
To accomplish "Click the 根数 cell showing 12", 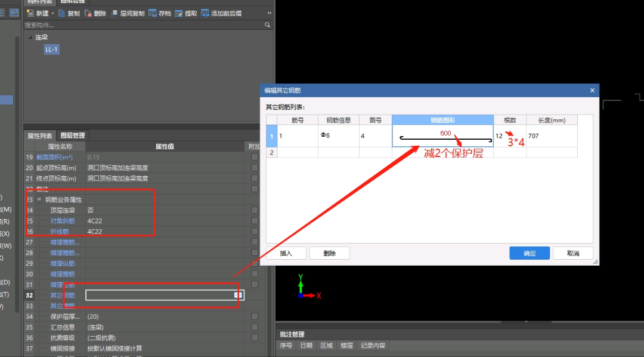I will click(x=510, y=136).
